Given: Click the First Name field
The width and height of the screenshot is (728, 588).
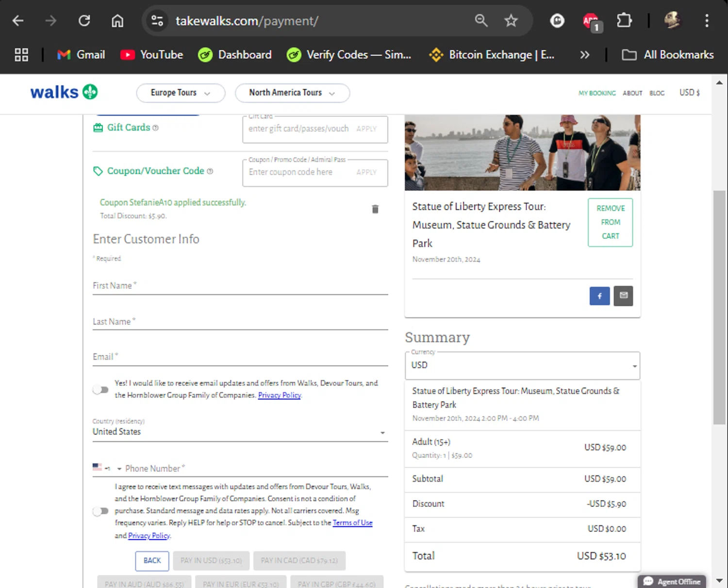Looking at the screenshot, I should pyautogui.click(x=240, y=286).
